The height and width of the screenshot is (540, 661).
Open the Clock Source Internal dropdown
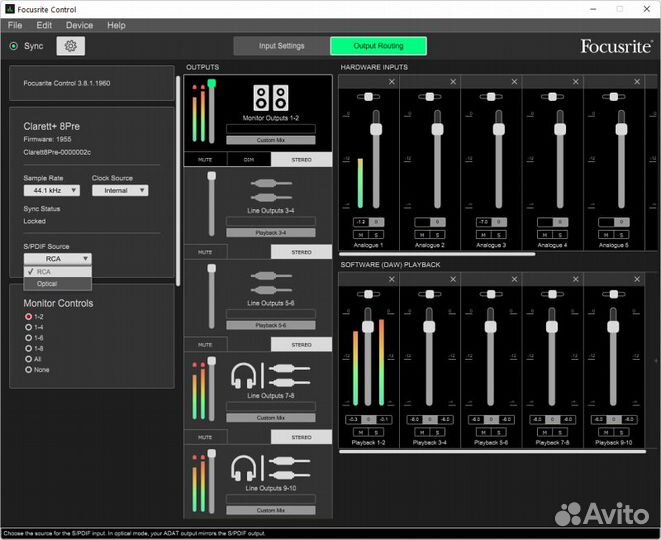(120, 190)
